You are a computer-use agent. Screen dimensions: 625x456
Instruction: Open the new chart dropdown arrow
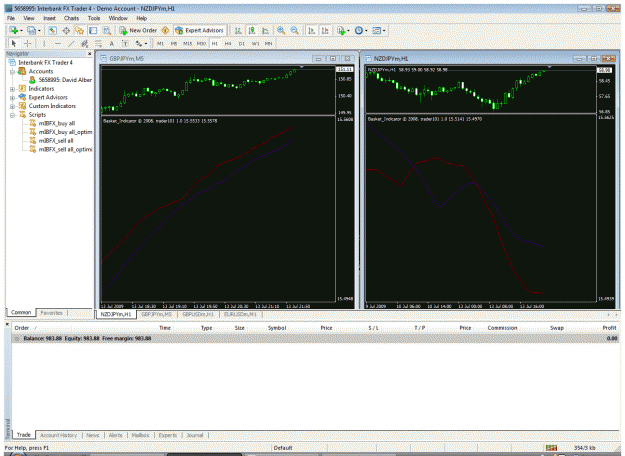21,31
